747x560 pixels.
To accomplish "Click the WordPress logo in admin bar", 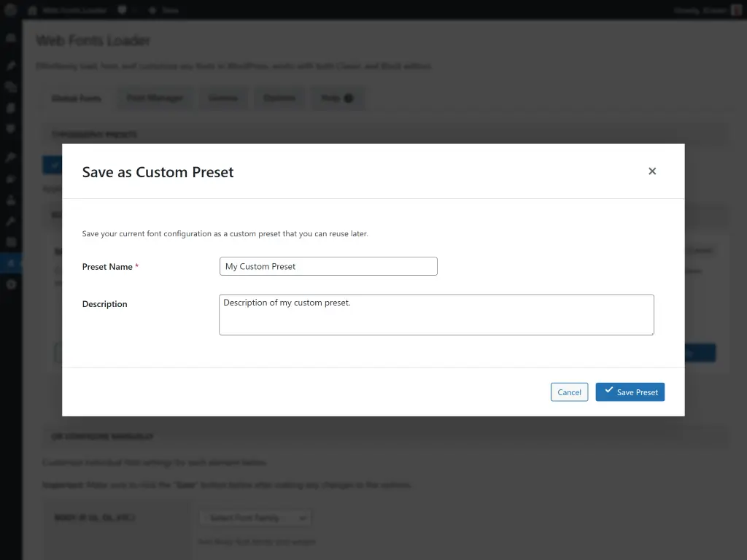I will click(10, 10).
